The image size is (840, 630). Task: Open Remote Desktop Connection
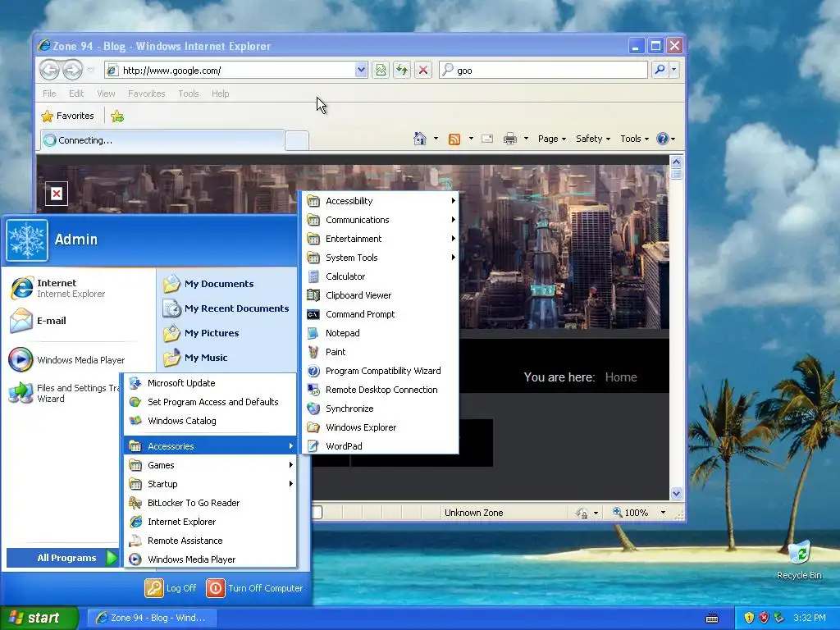(x=381, y=390)
